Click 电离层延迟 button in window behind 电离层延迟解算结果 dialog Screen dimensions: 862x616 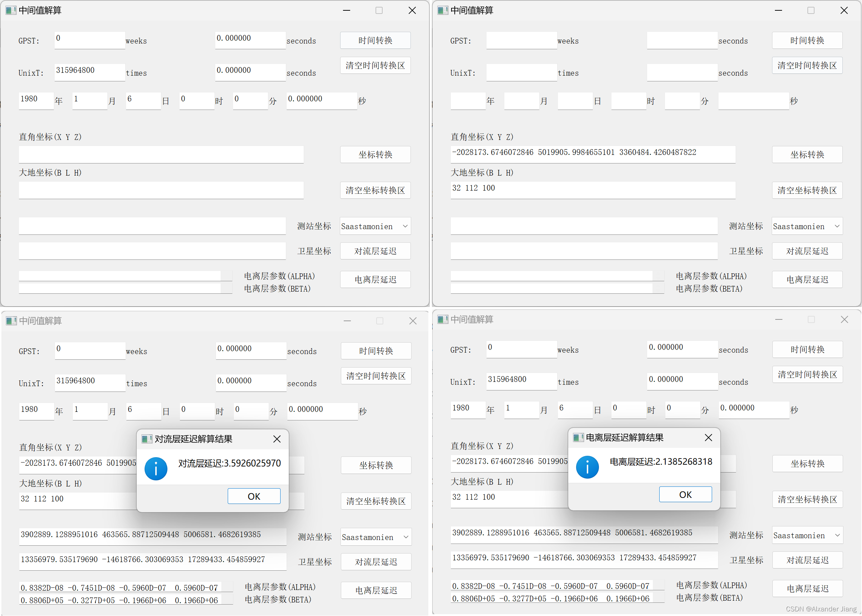click(808, 589)
